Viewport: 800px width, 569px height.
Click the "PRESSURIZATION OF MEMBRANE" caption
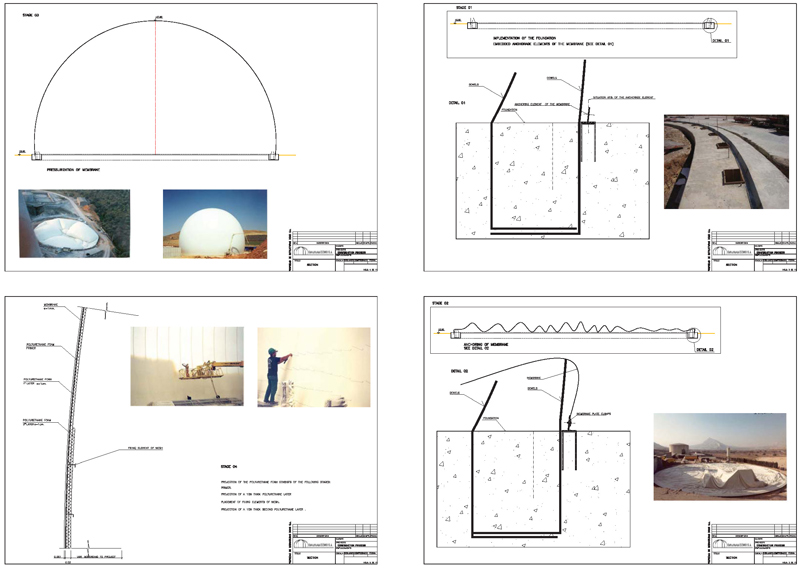click(x=73, y=170)
